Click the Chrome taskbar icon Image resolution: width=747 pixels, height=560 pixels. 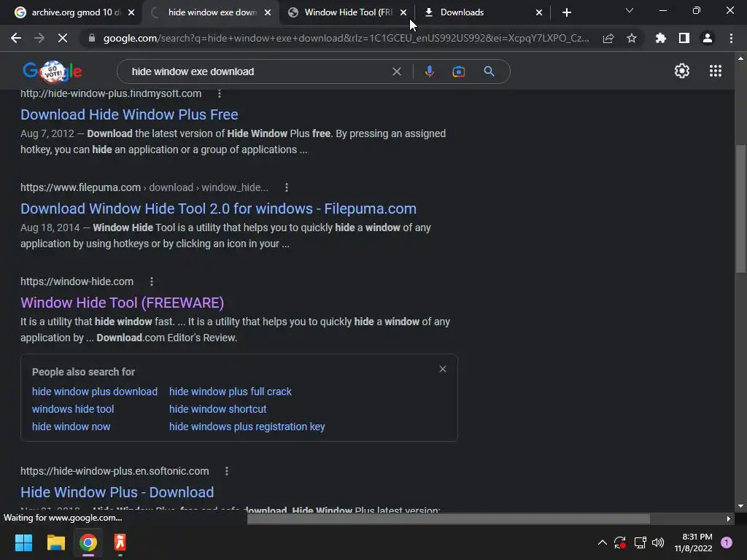coord(88,542)
